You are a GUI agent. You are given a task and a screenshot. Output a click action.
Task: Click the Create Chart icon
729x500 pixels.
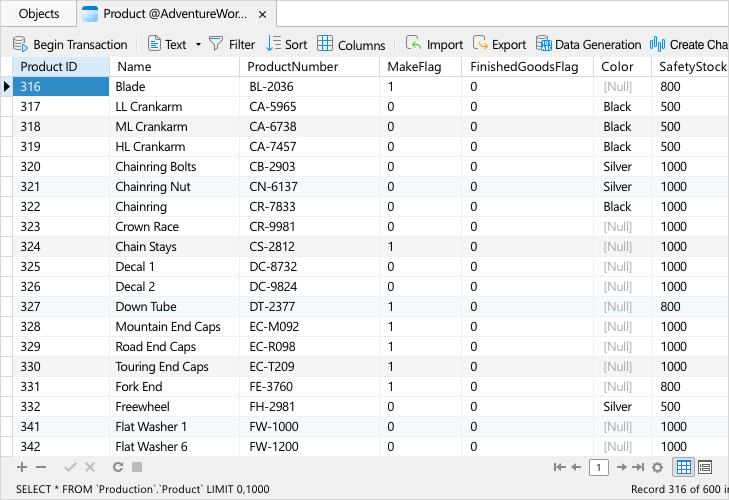pyautogui.click(x=657, y=44)
